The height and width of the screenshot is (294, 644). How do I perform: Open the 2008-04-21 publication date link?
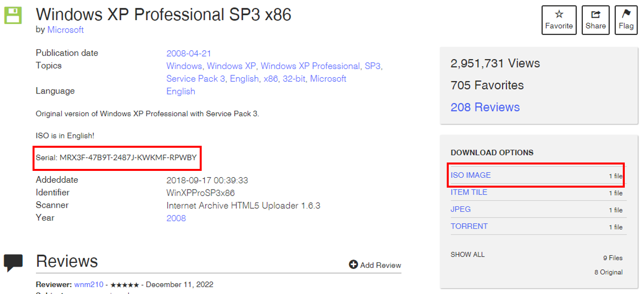pos(188,53)
